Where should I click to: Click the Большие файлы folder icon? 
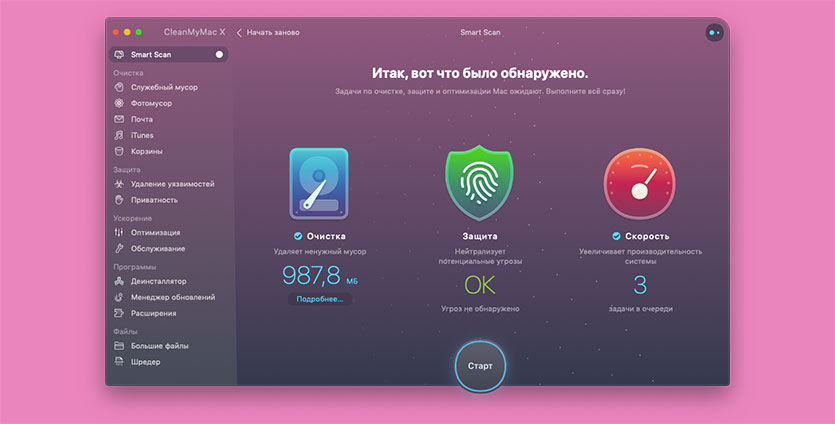(x=119, y=346)
